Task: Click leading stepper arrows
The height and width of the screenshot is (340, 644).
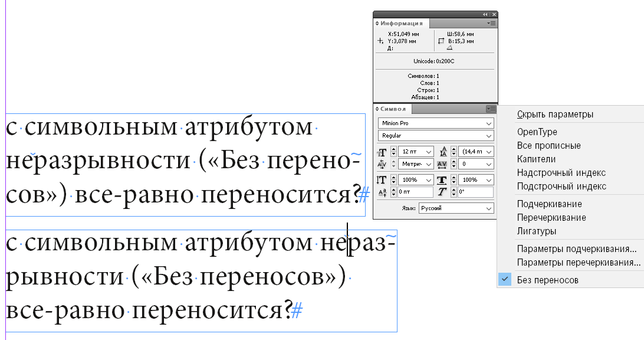Action: click(454, 152)
